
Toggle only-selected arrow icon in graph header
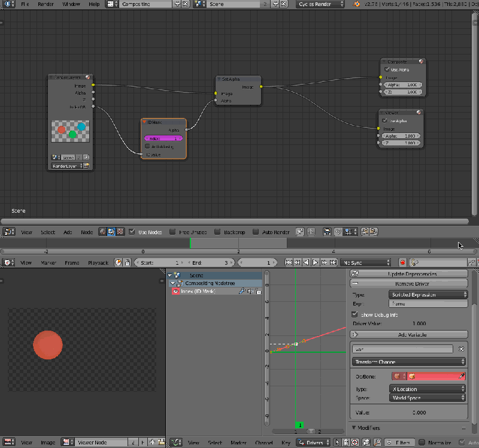click(337, 442)
